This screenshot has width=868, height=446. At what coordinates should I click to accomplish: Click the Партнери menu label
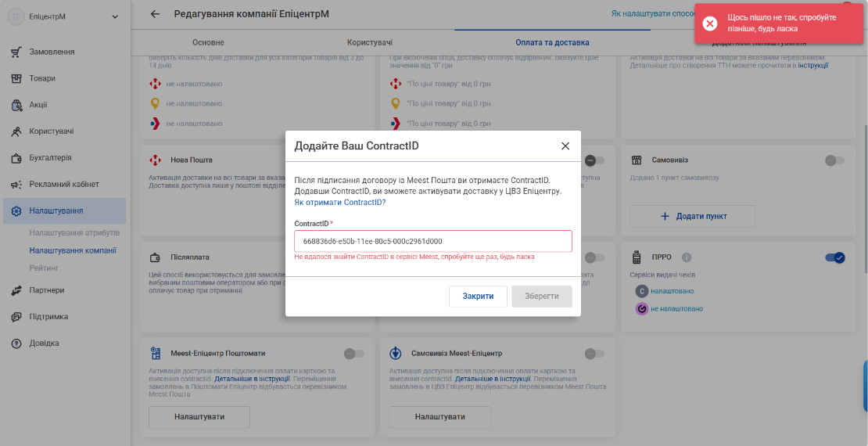[x=47, y=290]
